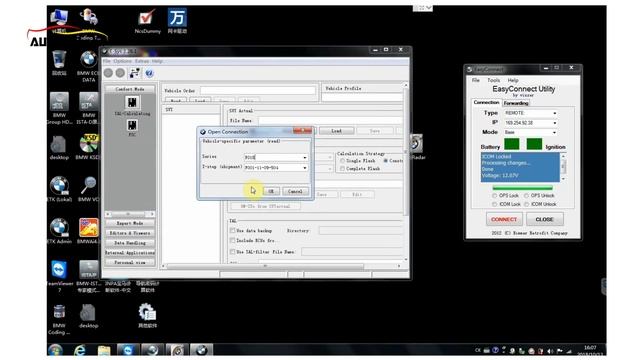This screenshot has width=640, height=360.
Task: Open the Mode dropdown in EasyConnect
Action: click(554, 133)
